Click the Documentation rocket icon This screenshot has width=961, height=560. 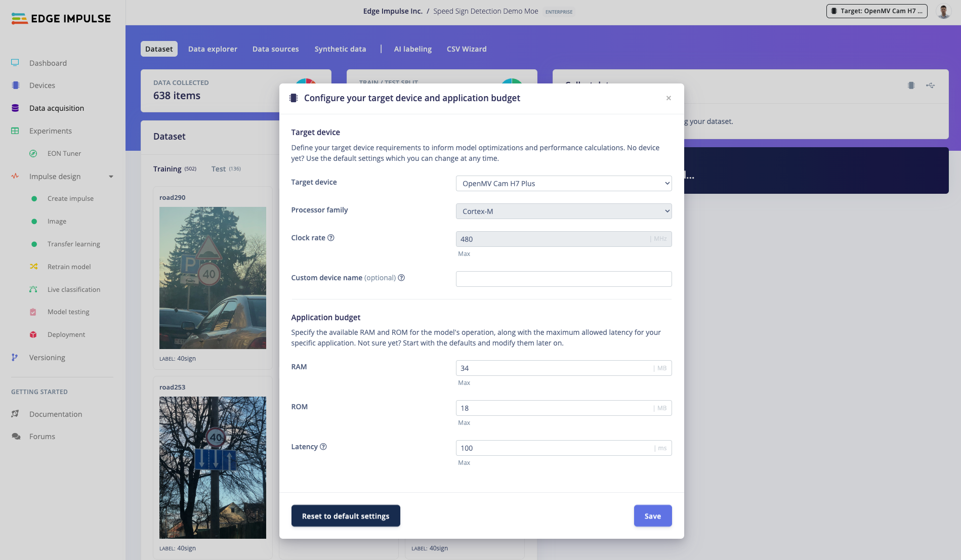tap(15, 414)
